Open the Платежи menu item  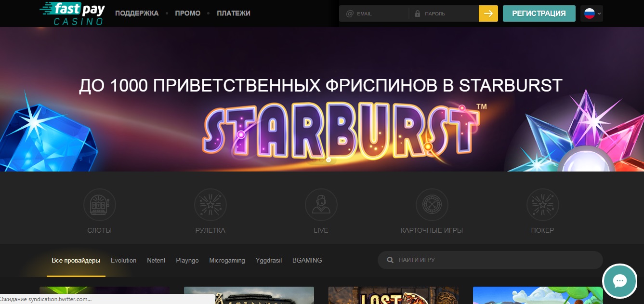[x=234, y=13]
